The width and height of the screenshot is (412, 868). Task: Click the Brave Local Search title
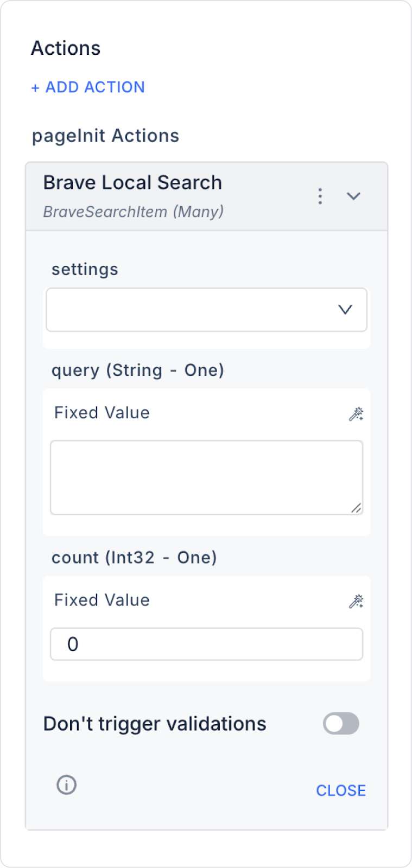pyautogui.click(x=132, y=183)
